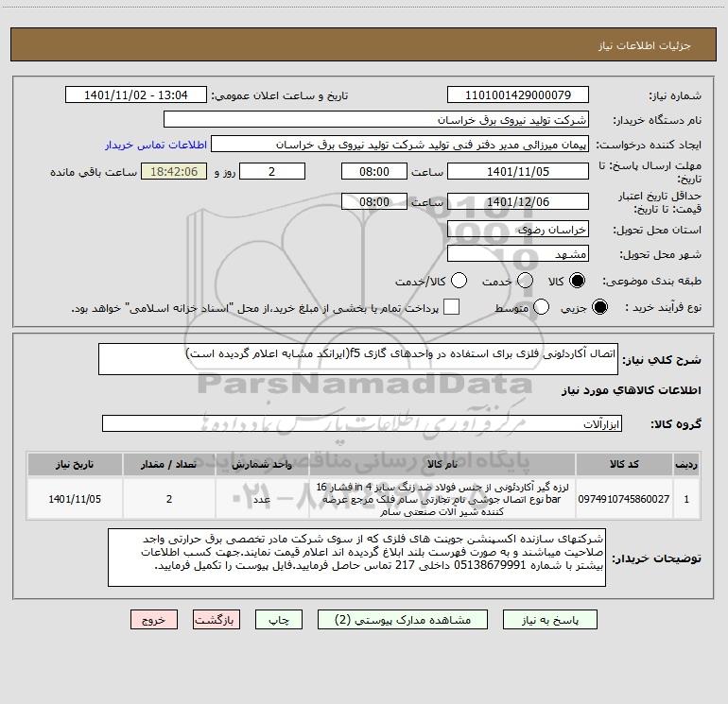This screenshot has height=704, width=728.
Task: Click the goods group ابزارآلات field
Action: tap(362, 423)
